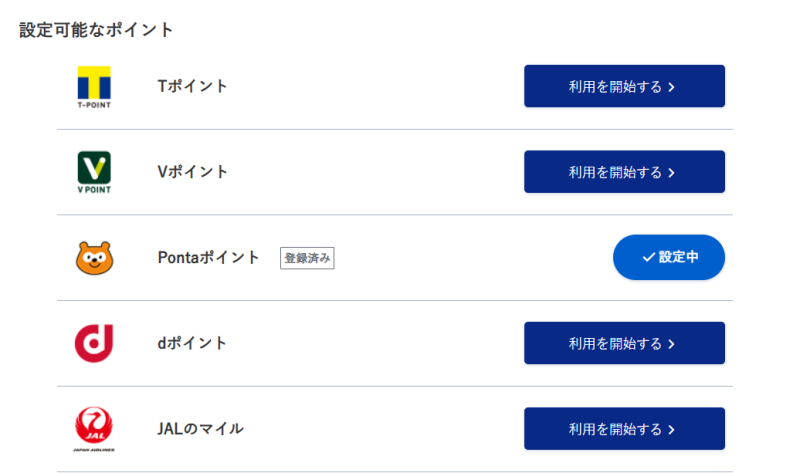Click the green V POINT logo
The height and width of the screenshot is (473, 800).
tap(94, 172)
